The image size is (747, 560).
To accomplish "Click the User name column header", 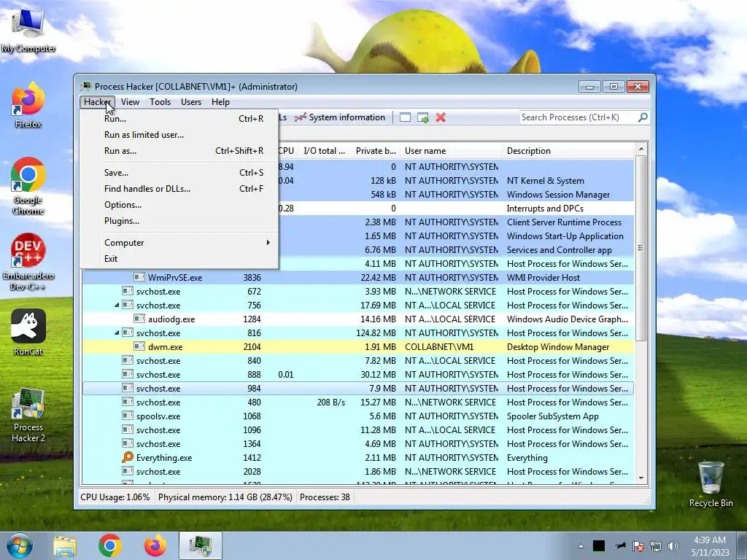I will (451, 151).
